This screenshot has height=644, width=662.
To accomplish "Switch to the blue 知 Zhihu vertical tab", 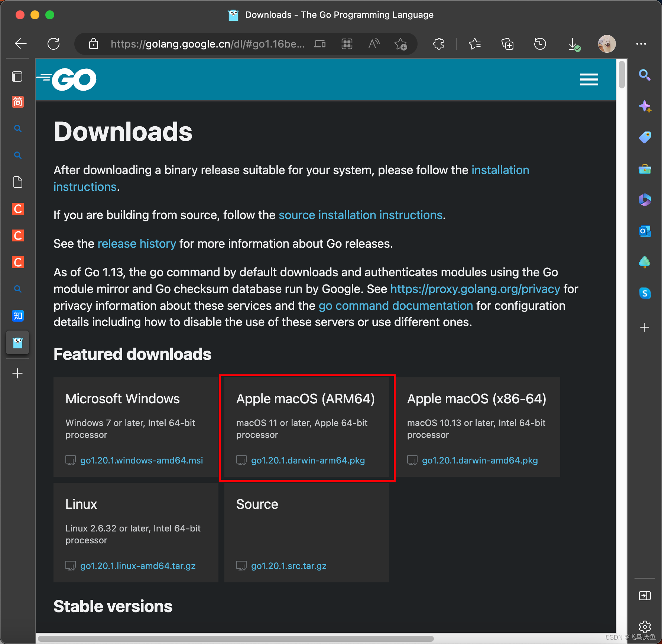I will tap(18, 316).
